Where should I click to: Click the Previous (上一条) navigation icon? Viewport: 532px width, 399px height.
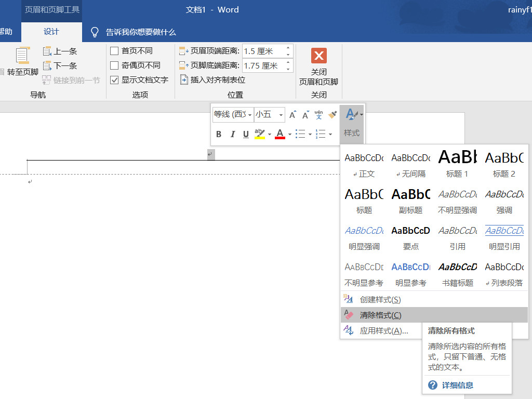coord(47,51)
